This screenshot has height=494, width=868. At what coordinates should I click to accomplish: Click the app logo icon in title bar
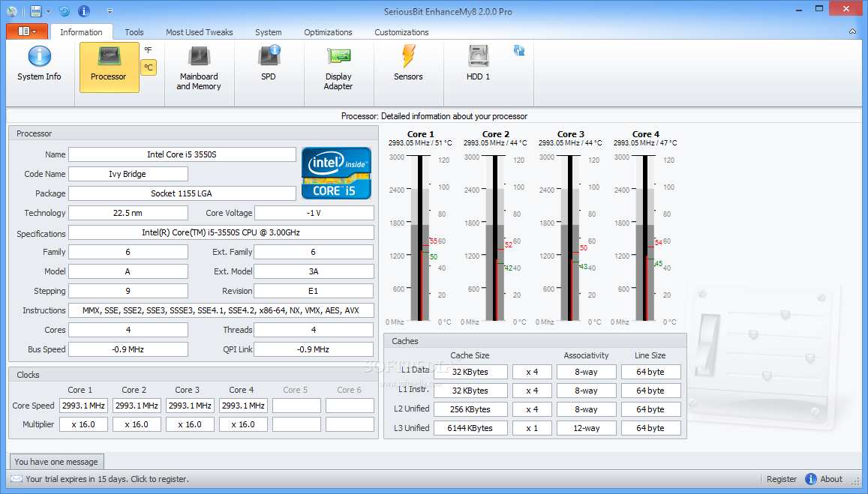pyautogui.click(x=12, y=11)
